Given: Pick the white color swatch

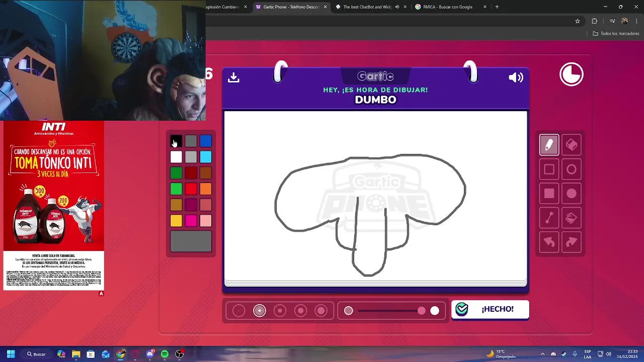Looking at the screenshot, I should click(176, 157).
